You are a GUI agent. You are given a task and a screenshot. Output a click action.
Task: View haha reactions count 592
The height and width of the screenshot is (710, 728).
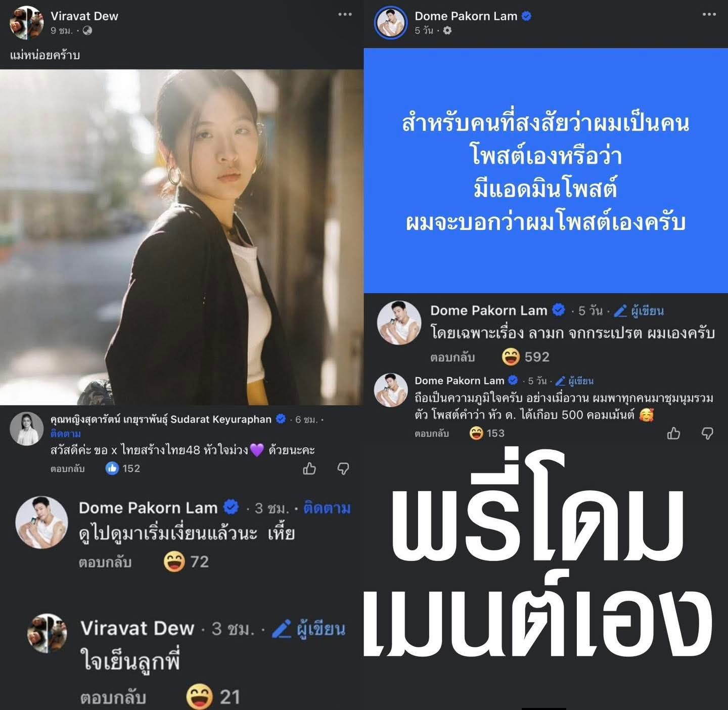click(x=525, y=357)
